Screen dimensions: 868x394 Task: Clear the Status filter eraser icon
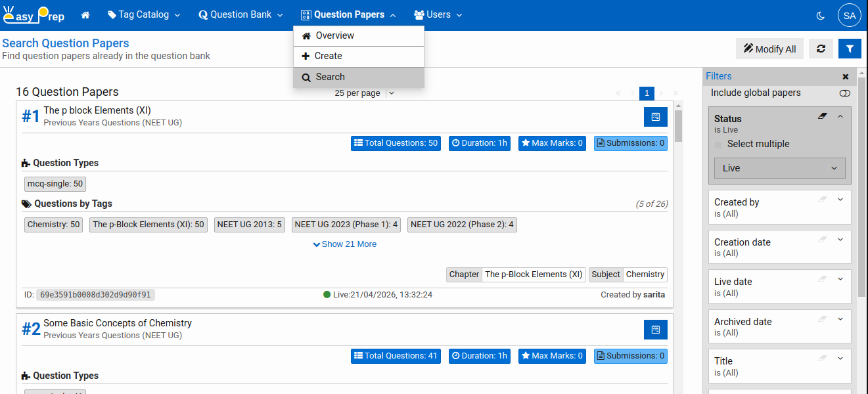click(822, 116)
